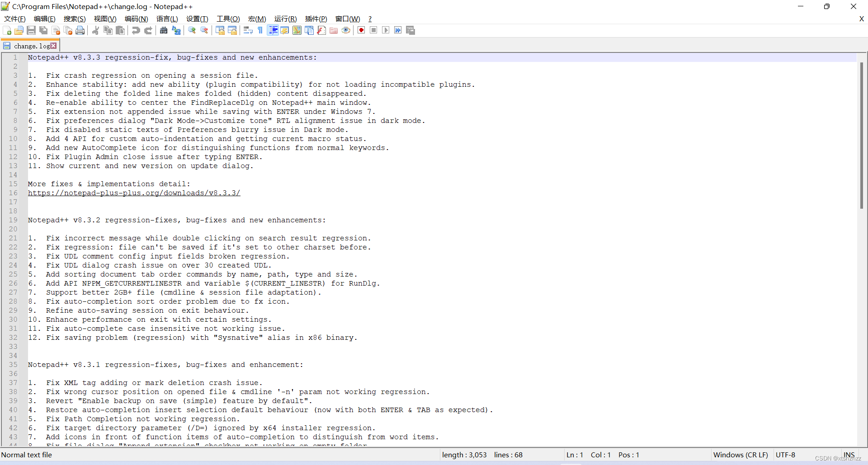Close document using menu bar X button
The height and width of the screenshot is (465, 868).
861,19
